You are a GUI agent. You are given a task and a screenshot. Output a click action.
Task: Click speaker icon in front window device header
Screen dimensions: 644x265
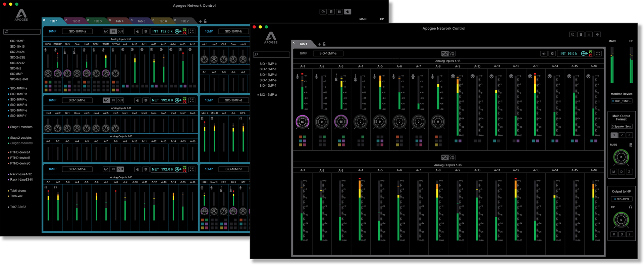544,53
